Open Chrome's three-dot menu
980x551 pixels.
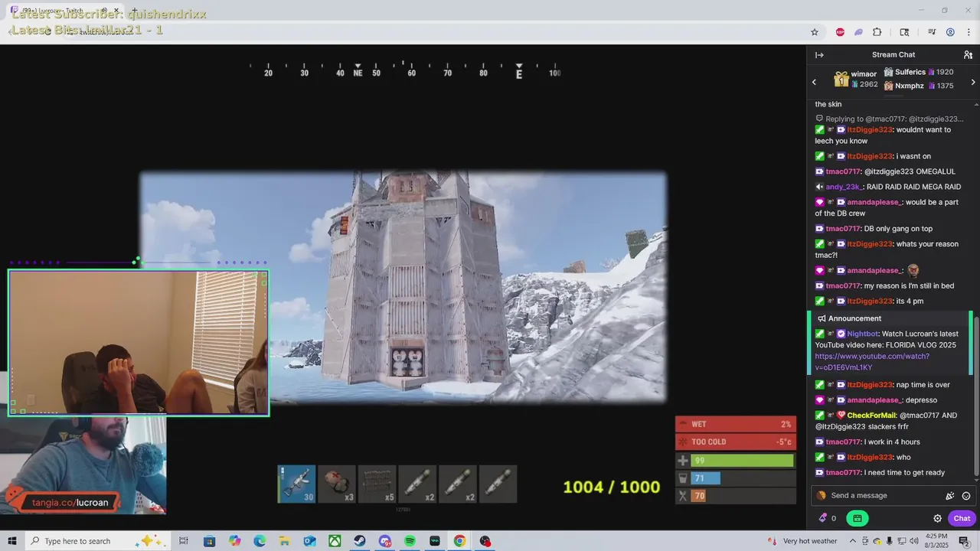coord(968,32)
